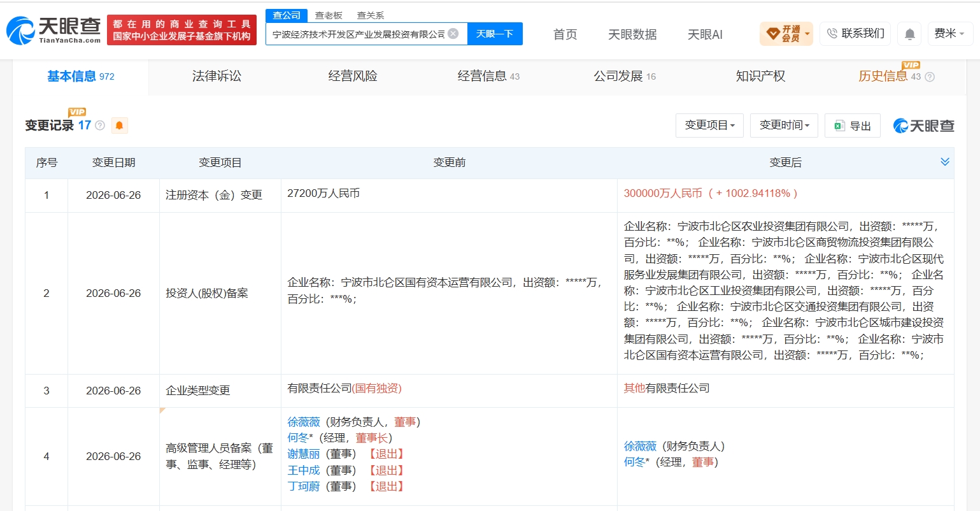Open the 谢慧丽 director link
The height and width of the screenshot is (511, 980).
pos(304,454)
